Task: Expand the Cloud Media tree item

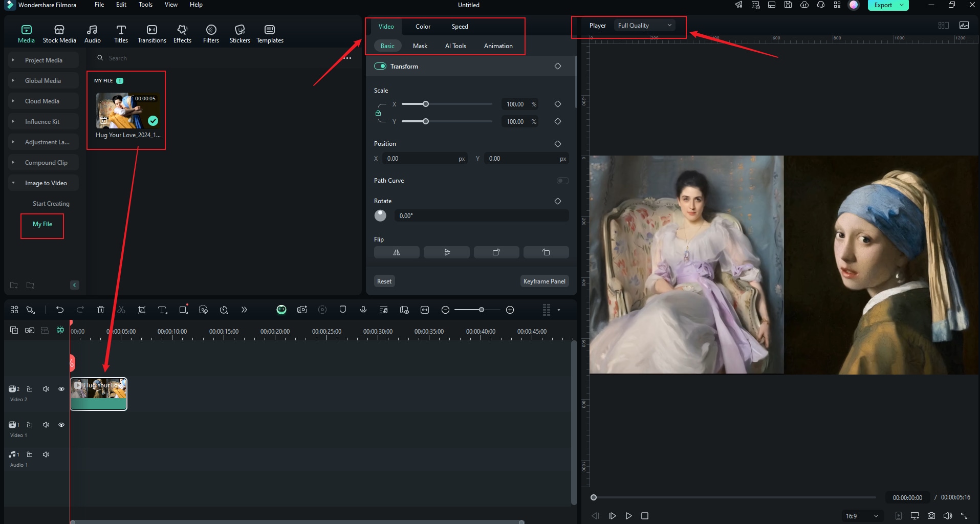Action: pyautogui.click(x=13, y=101)
